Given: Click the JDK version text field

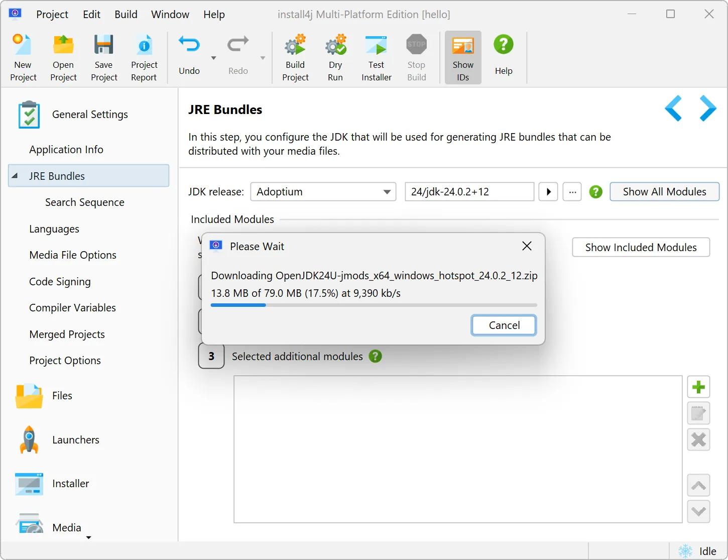Looking at the screenshot, I should point(469,192).
